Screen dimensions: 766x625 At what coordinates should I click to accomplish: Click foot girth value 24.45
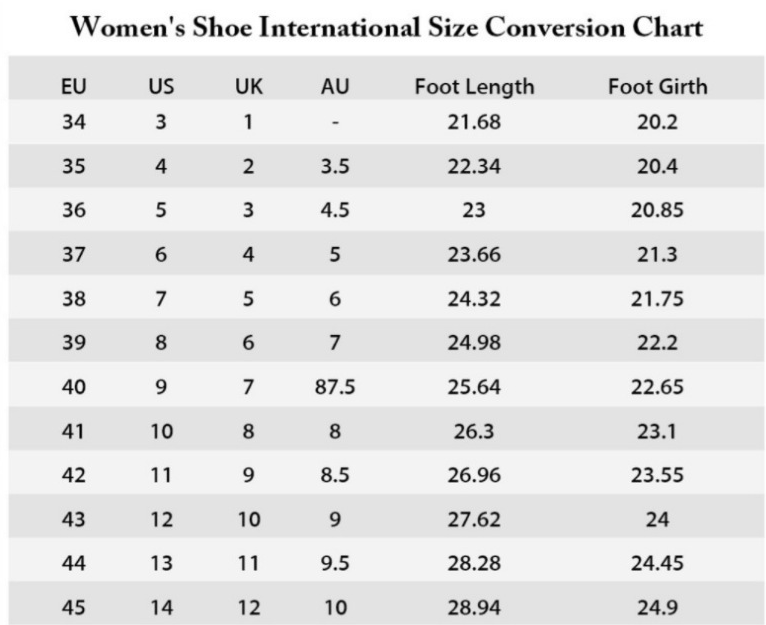[657, 564]
